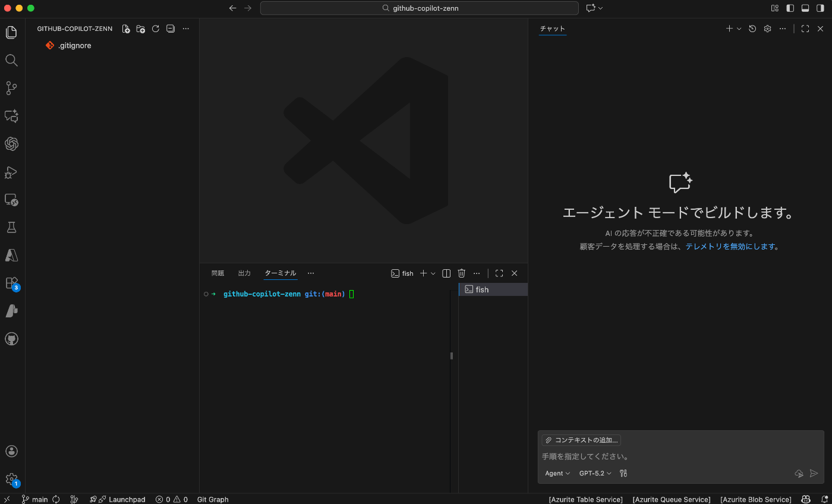
Task: Switch to the 出力 panel tab
Action: click(244, 273)
